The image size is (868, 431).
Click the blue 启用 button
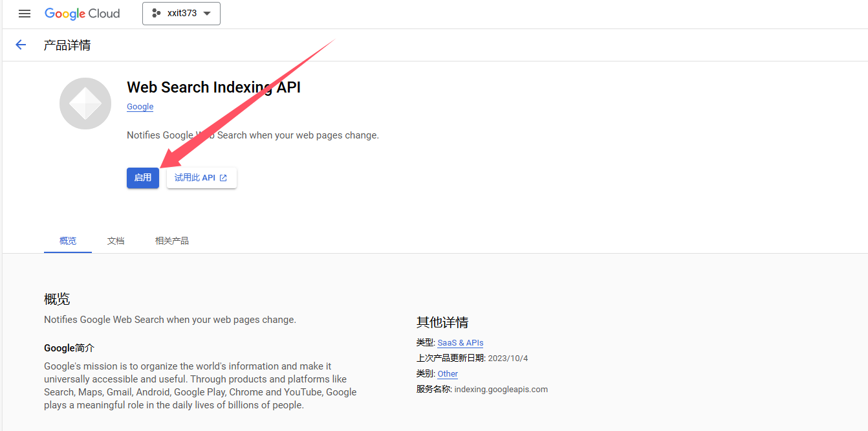pyautogui.click(x=143, y=177)
